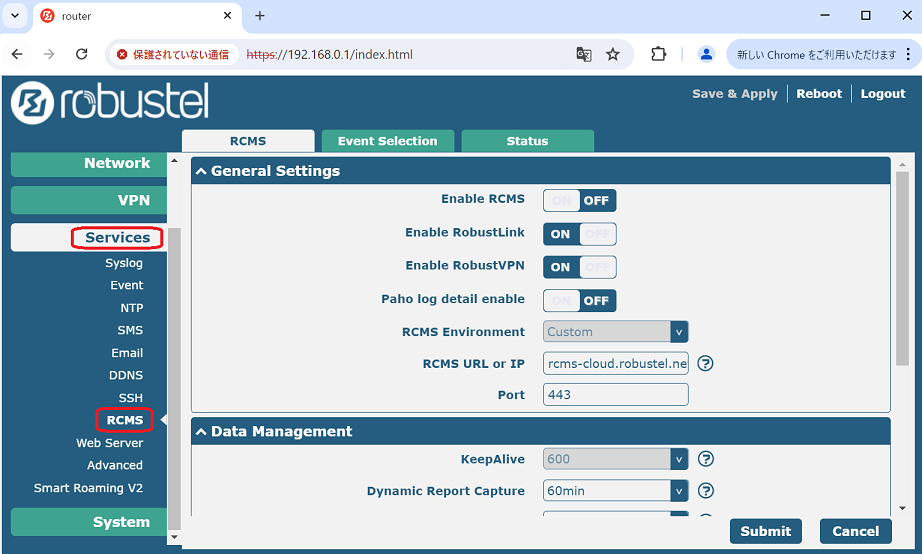Submit the RCMS settings

click(766, 532)
